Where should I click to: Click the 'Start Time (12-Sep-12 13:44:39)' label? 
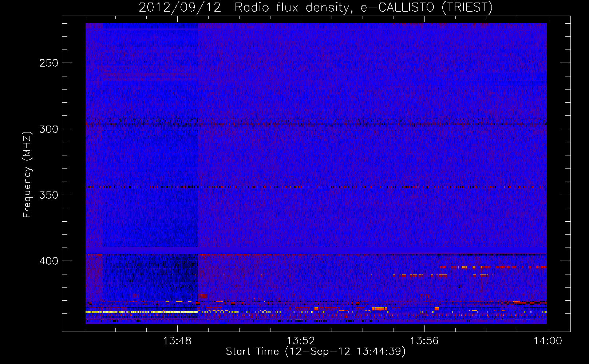pos(316,352)
